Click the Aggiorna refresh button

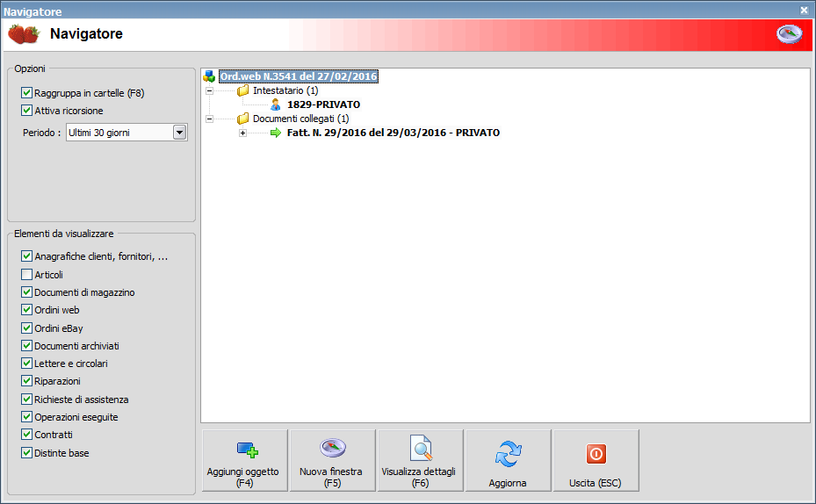(508, 460)
